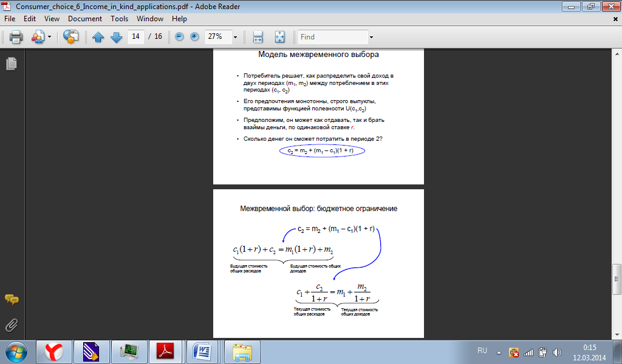Open the Comments panel icon in sidebar
The height and width of the screenshot is (364, 622).
(12, 300)
